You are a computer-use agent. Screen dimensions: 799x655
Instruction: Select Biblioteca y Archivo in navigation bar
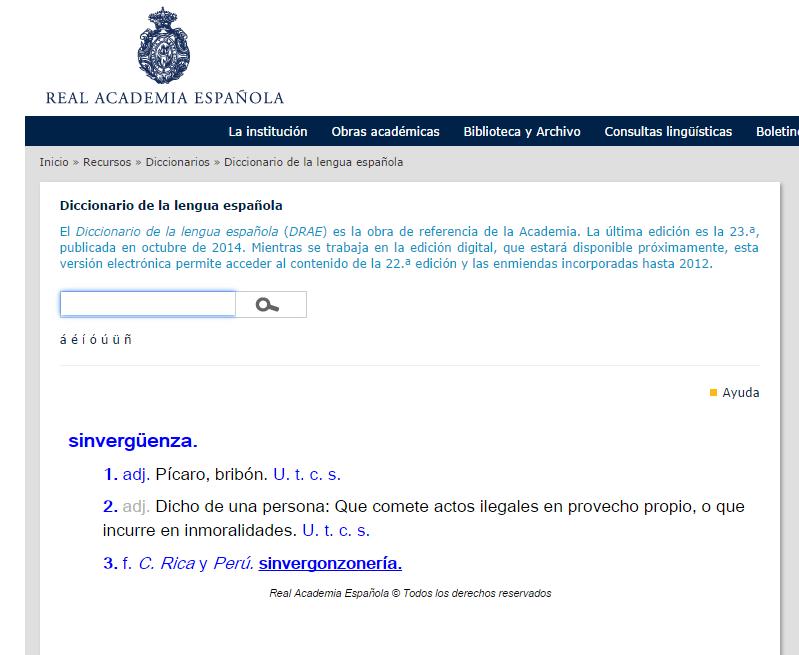(521, 132)
